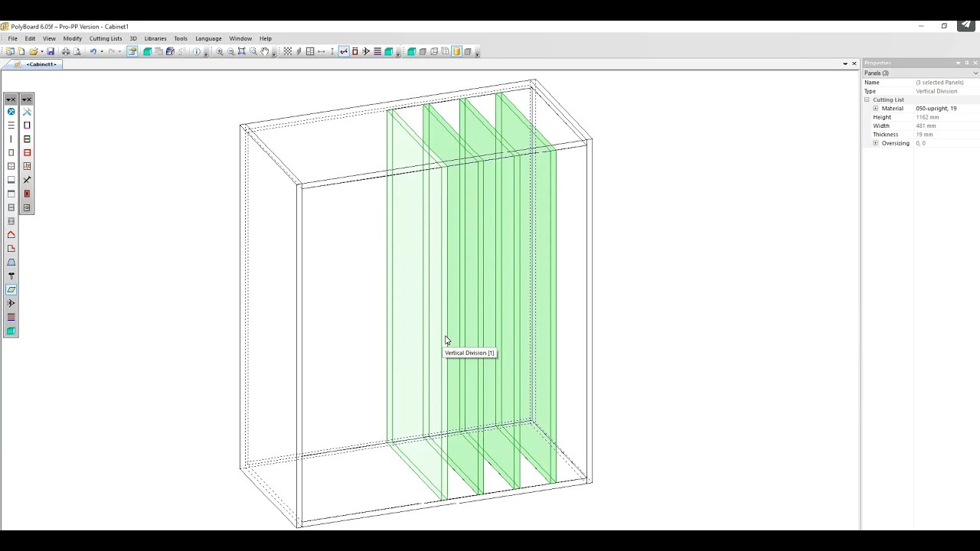This screenshot has width=980, height=551.
Task: Open the Cutting Lists menu
Action: pyautogui.click(x=106, y=38)
